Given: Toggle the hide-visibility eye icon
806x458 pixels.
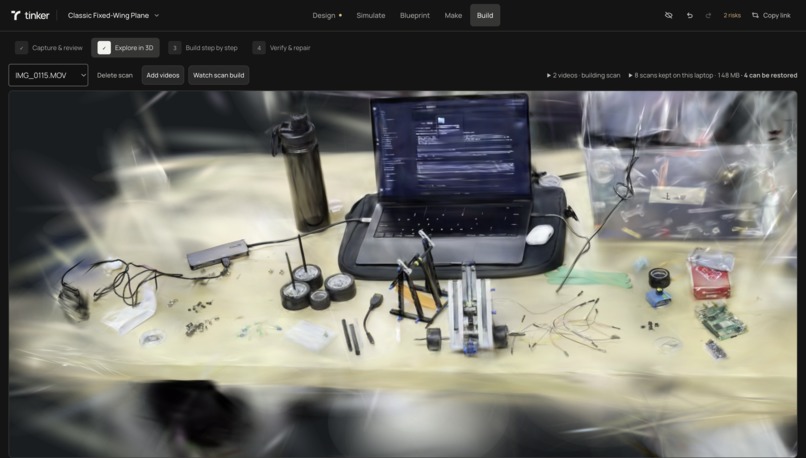Looking at the screenshot, I should click(668, 15).
